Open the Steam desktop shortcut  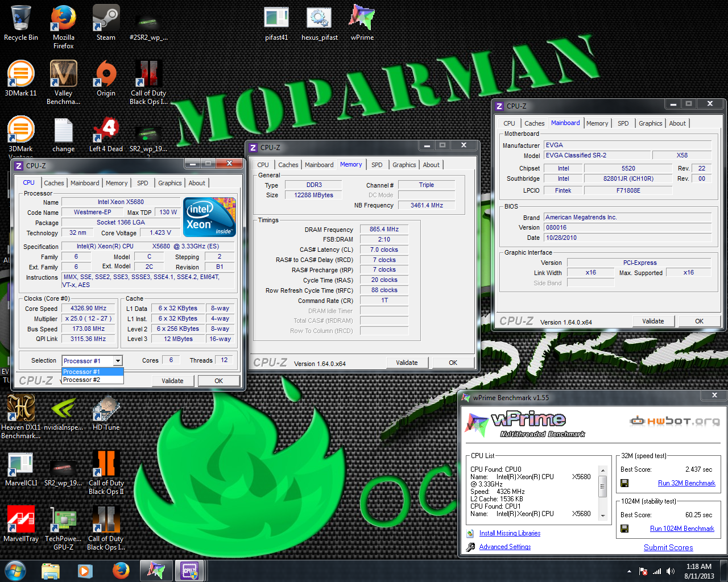pyautogui.click(x=106, y=23)
